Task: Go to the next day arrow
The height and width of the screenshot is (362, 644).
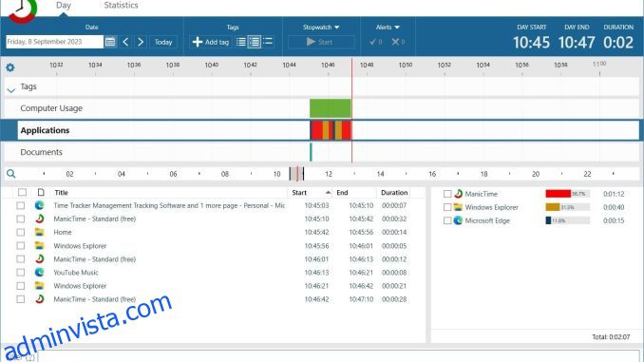Action: point(141,42)
